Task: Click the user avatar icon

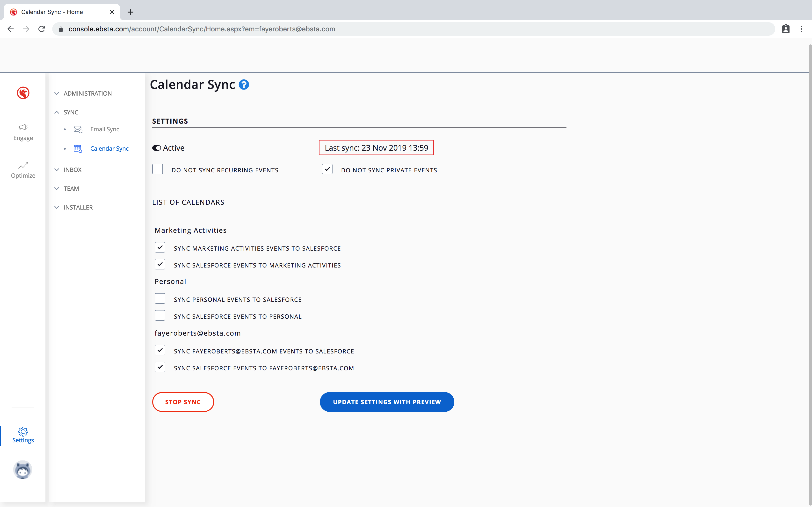Action: tap(23, 469)
